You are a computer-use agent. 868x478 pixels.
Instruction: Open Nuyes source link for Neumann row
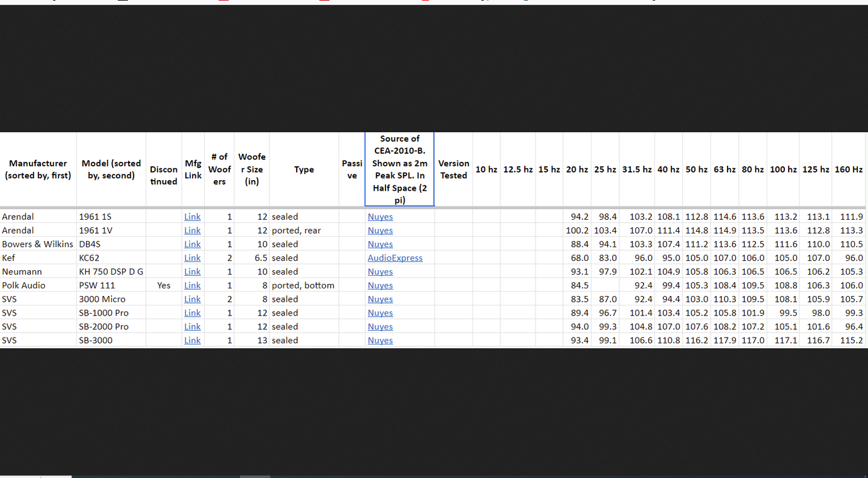tap(380, 272)
